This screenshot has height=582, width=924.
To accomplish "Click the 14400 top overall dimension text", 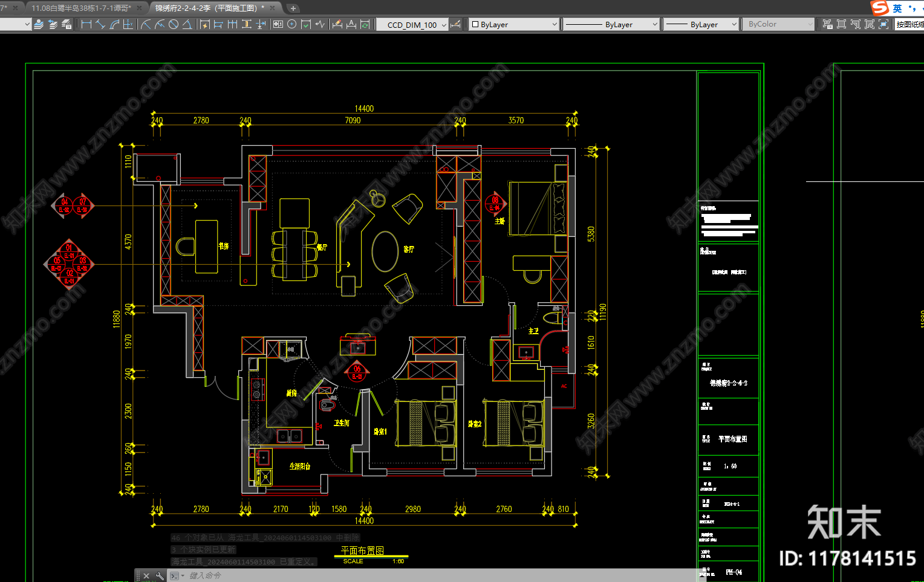I will pyautogui.click(x=364, y=109).
